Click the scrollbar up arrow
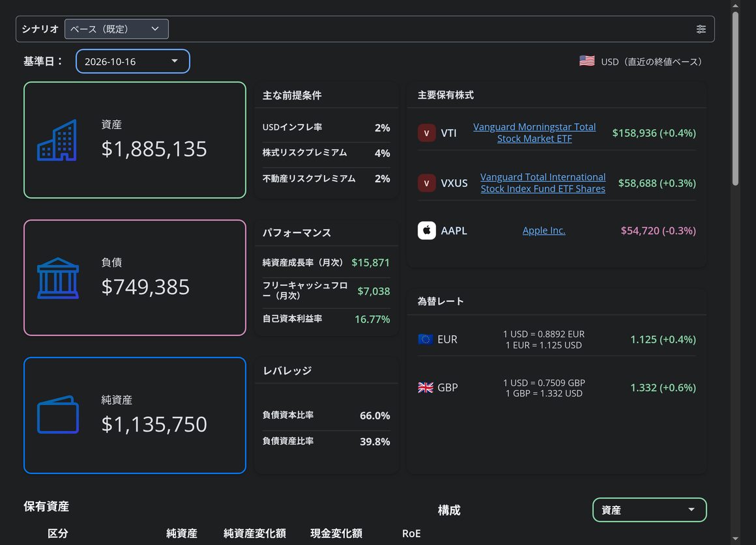756x545 pixels. [735, 6]
